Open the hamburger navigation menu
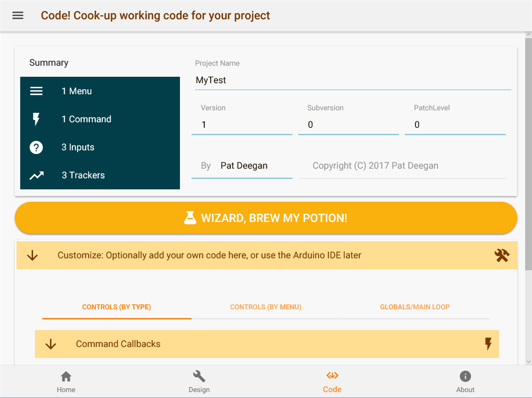 click(18, 15)
